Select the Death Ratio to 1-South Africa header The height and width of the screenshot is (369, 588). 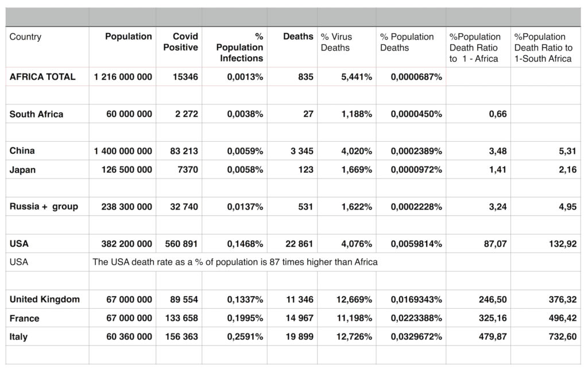(546, 47)
